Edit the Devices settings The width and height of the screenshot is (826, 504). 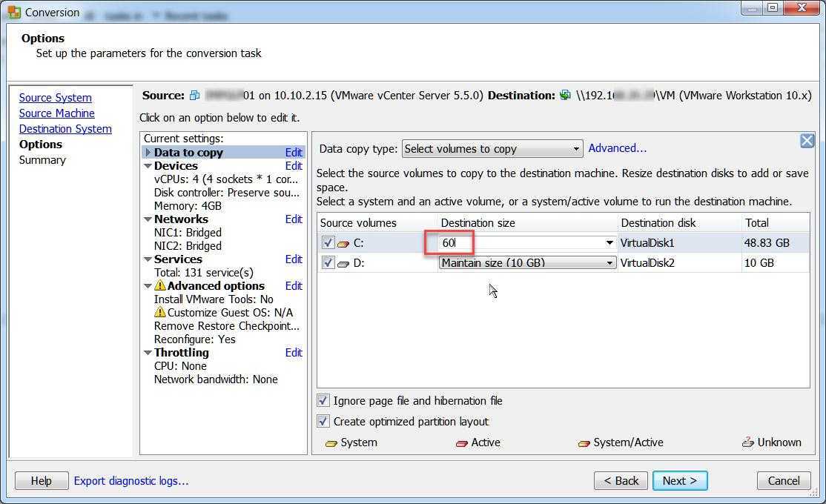point(294,166)
